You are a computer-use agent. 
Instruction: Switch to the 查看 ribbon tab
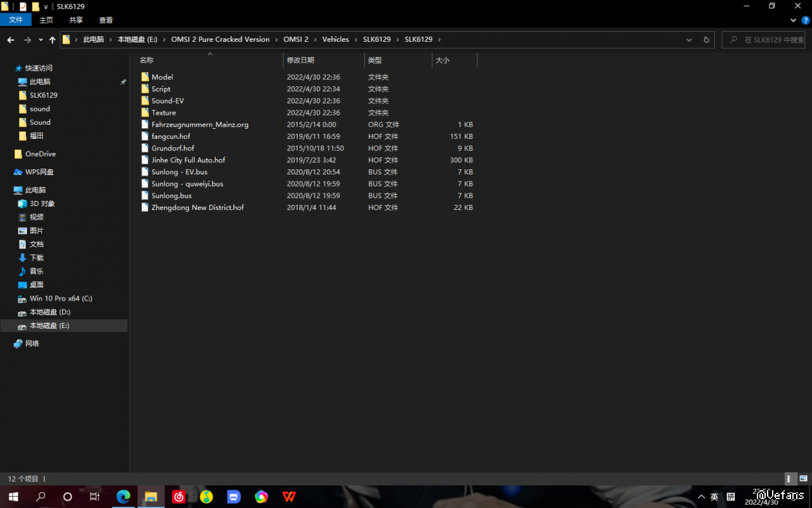coord(106,20)
